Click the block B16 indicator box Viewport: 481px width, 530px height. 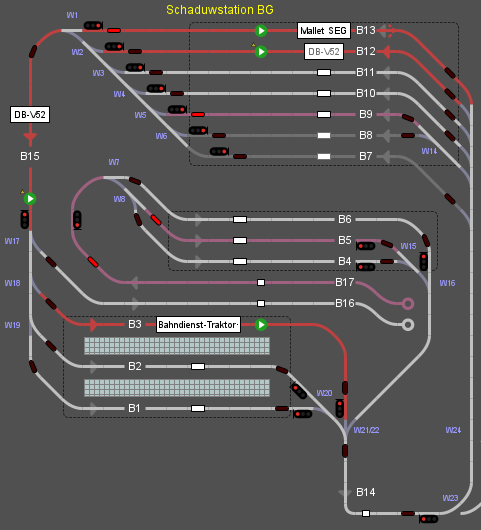tap(261, 304)
